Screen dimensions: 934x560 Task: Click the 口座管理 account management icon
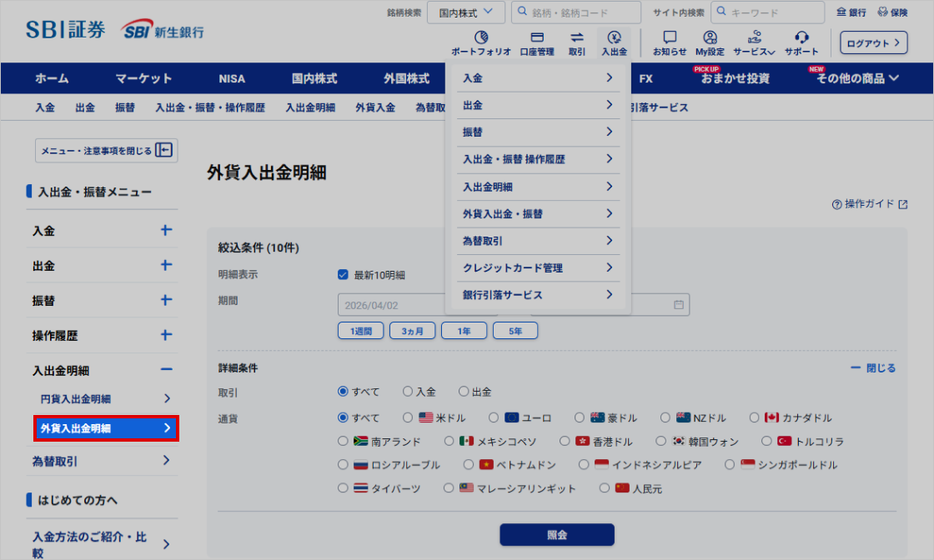(x=536, y=38)
